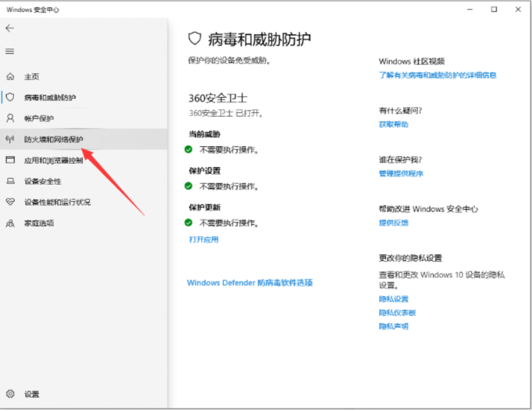This screenshot has width=532, height=411.
Task: Click the window icon for 应用和浏览器控制
Action: point(10,160)
